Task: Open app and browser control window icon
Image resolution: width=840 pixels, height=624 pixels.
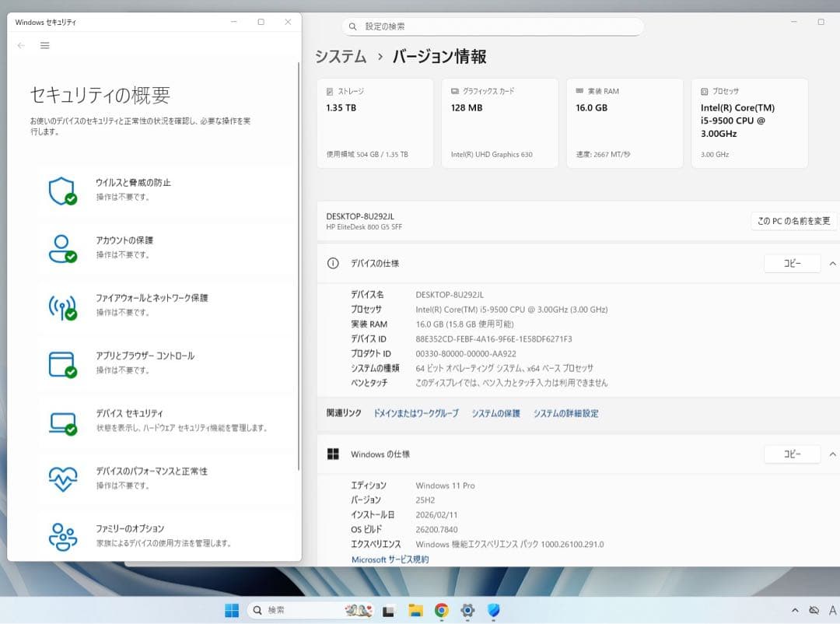Action: 63,365
